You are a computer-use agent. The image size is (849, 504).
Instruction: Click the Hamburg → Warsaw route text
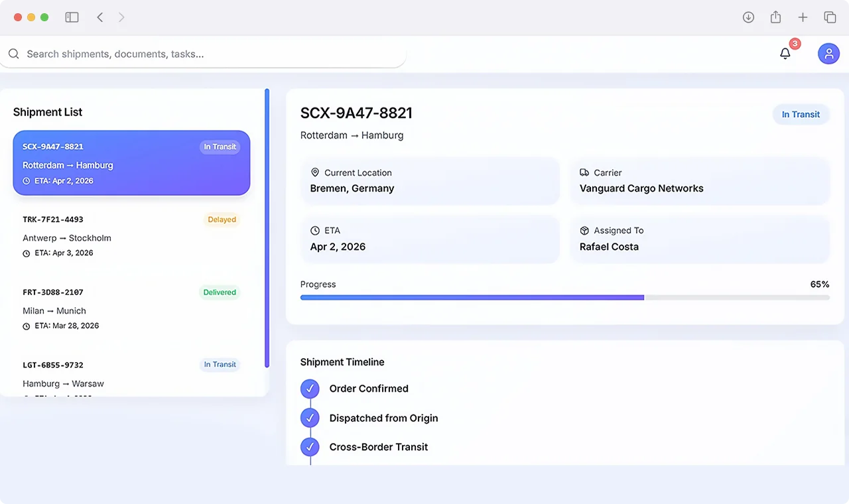click(63, 384)
